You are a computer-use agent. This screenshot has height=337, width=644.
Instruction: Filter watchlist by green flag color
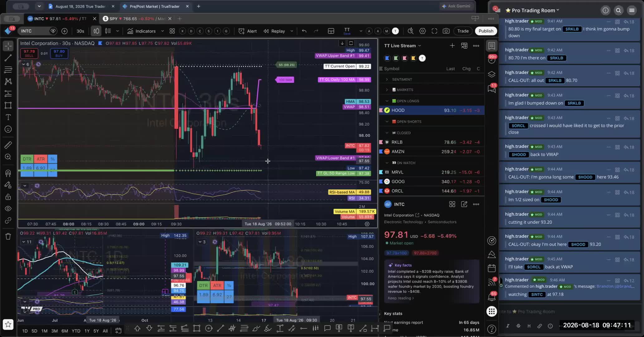point(396,58)
